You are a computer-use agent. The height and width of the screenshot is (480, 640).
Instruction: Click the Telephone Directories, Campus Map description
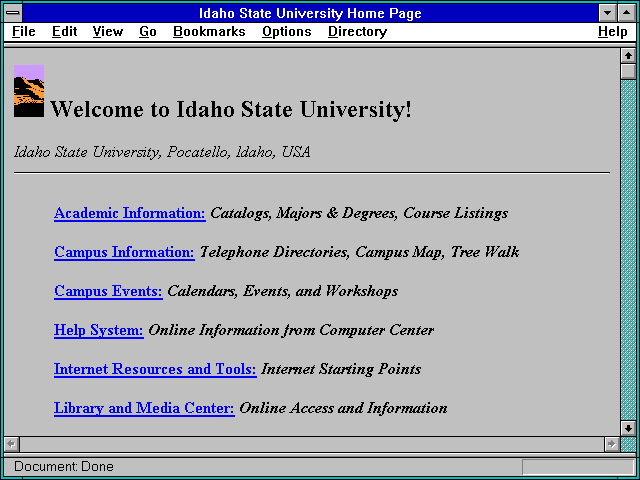click(x=359, y=252)
